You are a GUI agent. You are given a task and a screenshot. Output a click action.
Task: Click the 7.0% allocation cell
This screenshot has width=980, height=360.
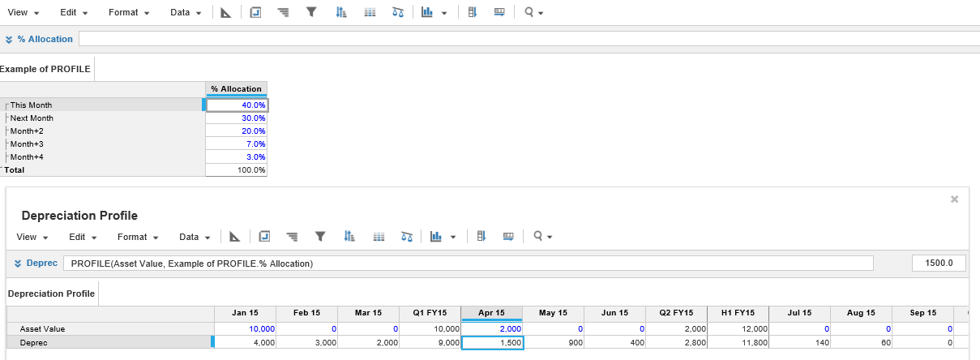coord(237,144)
